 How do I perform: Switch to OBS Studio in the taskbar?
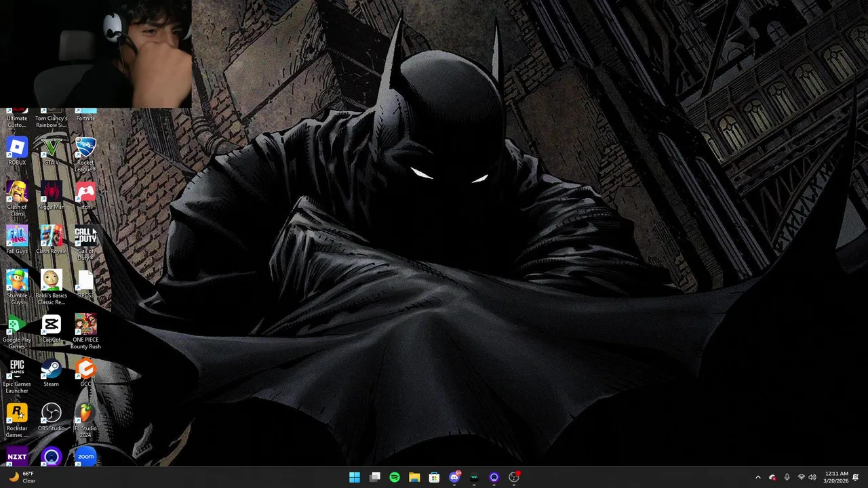click(514, 478)
